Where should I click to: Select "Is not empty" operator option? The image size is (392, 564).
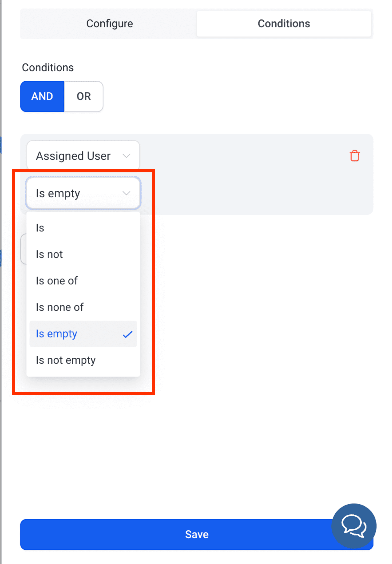click(83, 360)
